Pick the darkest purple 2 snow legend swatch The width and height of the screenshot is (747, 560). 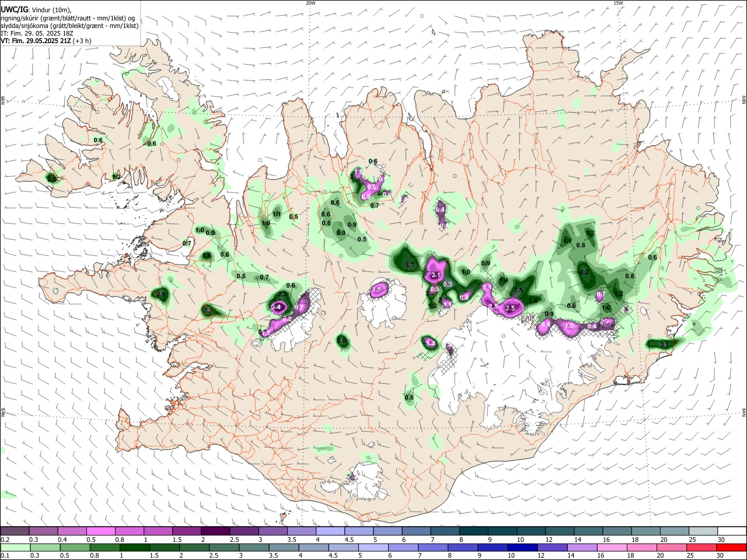(x=215, y=531)
